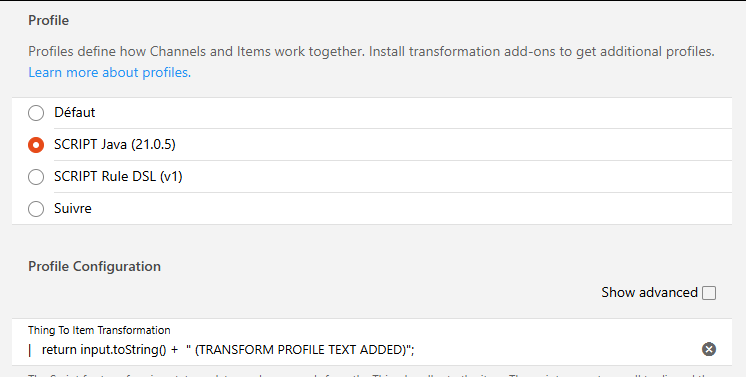Place cursor on the return keyword in script
Image resolution: width=746 pixels, height=377 pixels.
pyautogui.click(x=59, y=349)
